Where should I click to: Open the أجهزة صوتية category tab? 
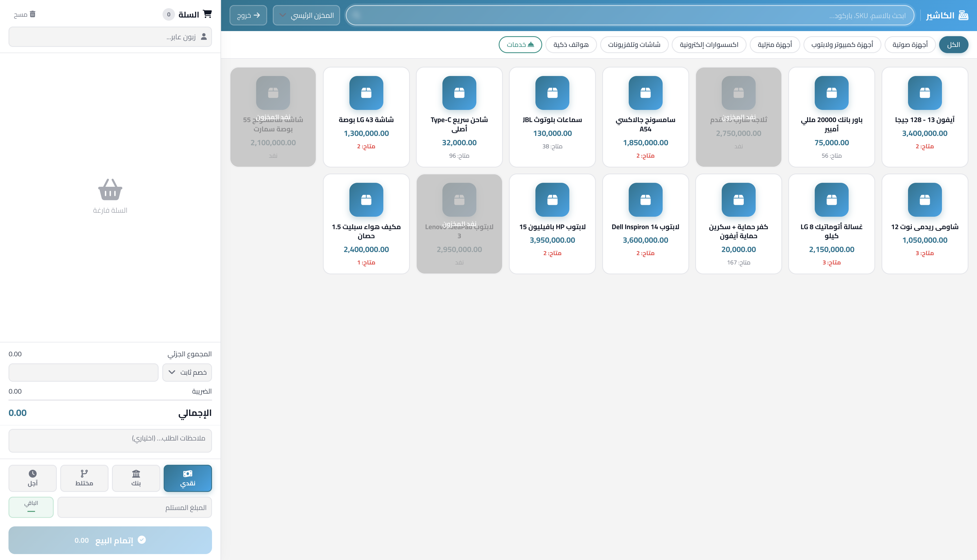(910, 45)
